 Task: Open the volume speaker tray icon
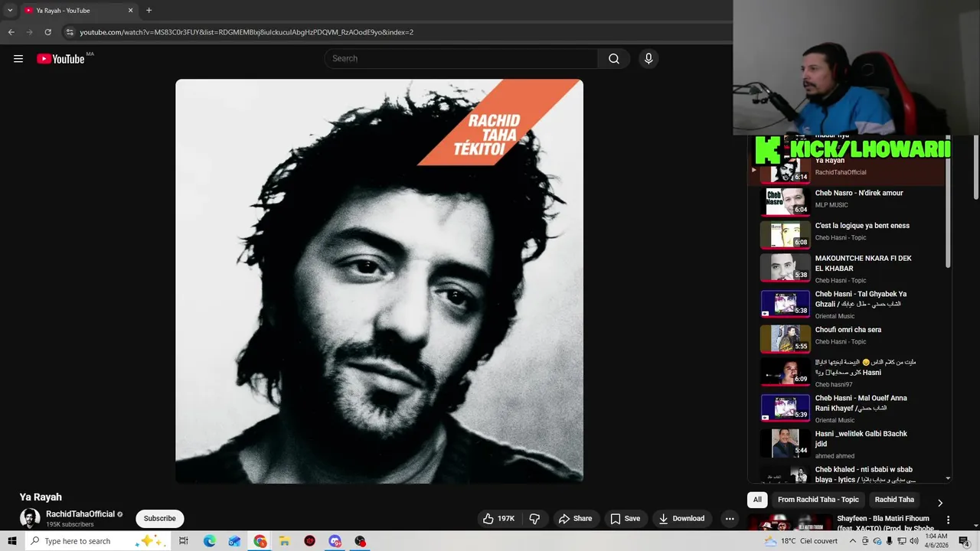[913, 541]
